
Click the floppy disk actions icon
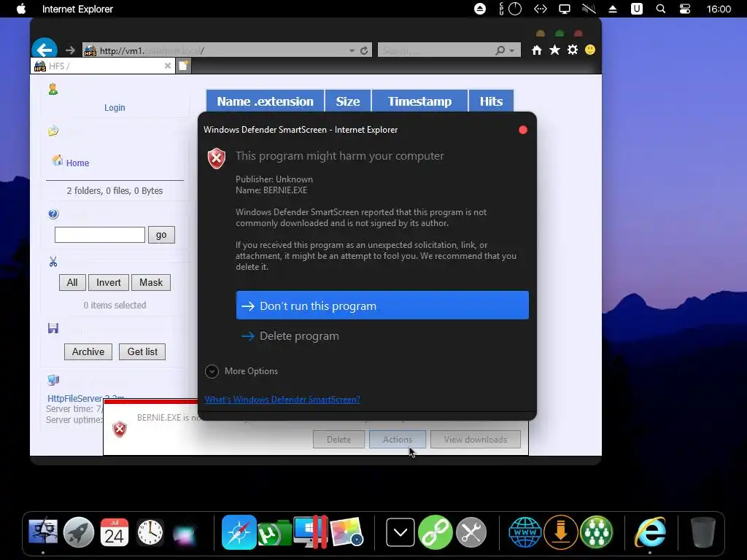click(53, 328)
